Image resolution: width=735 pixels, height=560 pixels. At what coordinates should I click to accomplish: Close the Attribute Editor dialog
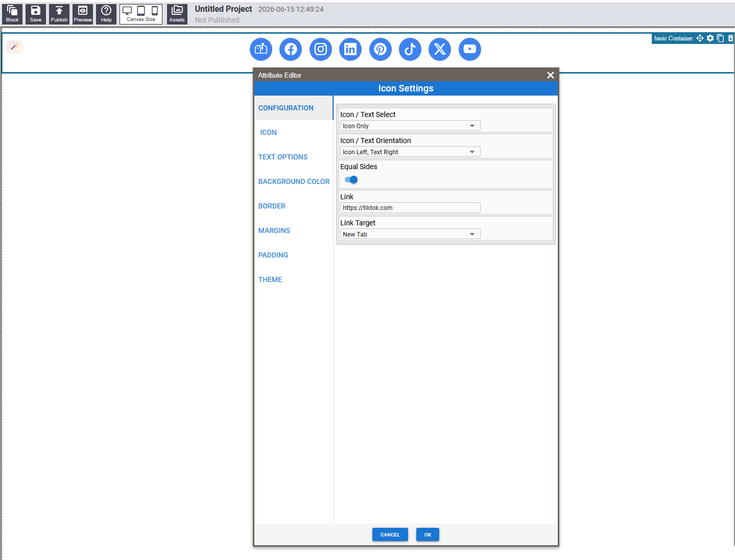(x=551, y=75)
